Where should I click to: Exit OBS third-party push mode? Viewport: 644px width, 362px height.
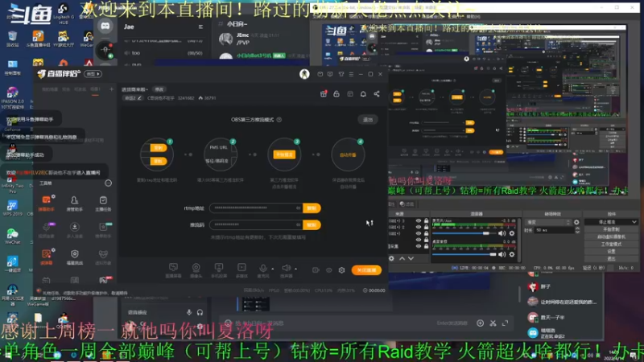coord(368,119)
